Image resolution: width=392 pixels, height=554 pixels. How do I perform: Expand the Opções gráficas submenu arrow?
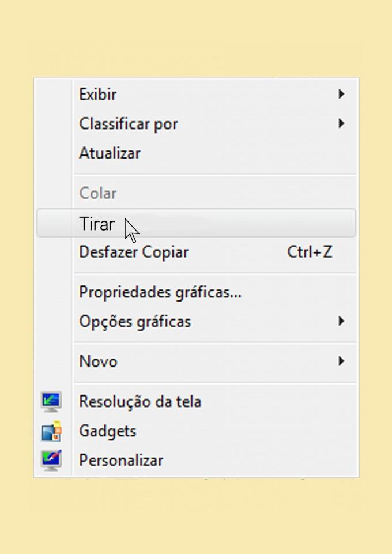tap(341, 321)
